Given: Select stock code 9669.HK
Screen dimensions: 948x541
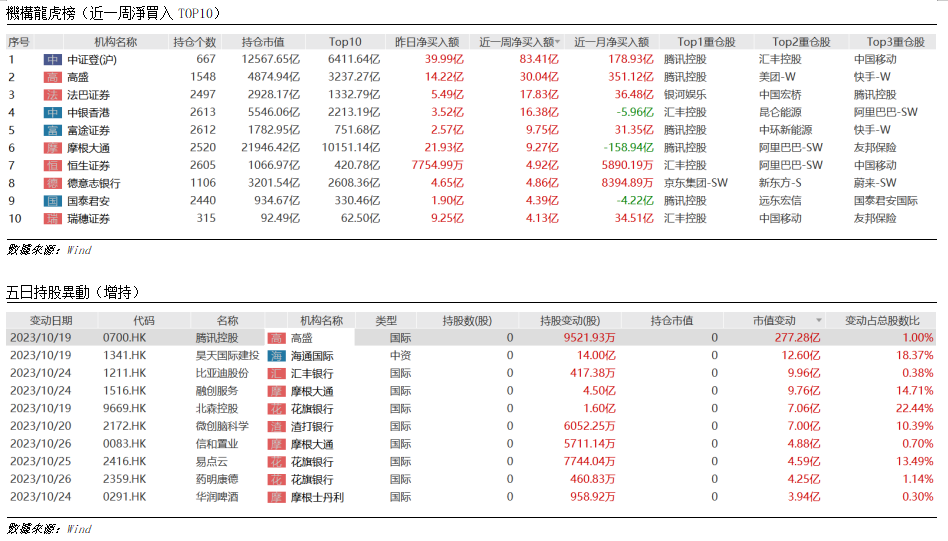Looking at the screenshot, I should 125,409.
